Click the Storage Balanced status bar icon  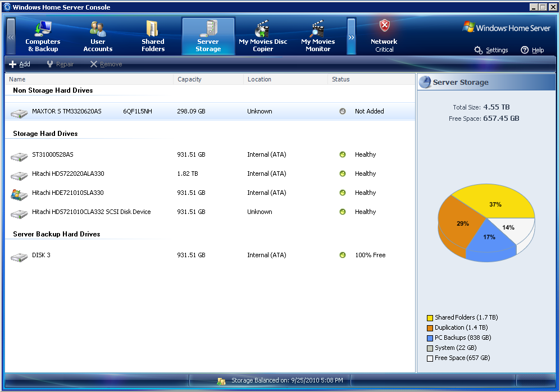[x=221, y=381]
